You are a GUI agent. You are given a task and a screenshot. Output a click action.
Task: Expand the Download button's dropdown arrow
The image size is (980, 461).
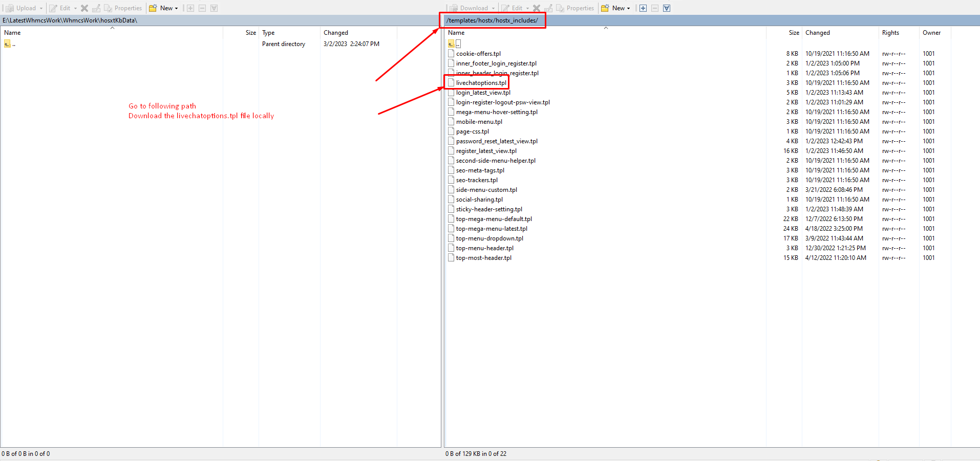click(x=494, y=8)
